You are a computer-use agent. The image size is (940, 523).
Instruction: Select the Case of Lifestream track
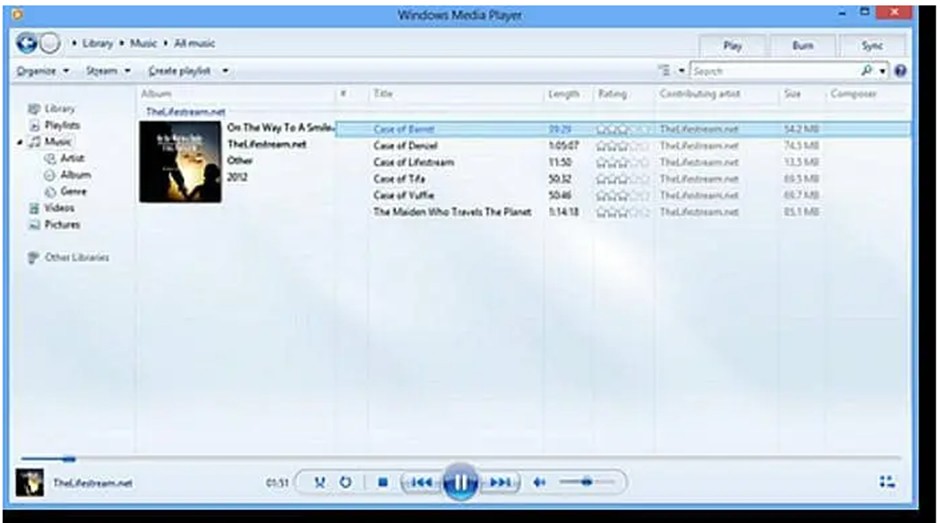[x=414, y=163]
